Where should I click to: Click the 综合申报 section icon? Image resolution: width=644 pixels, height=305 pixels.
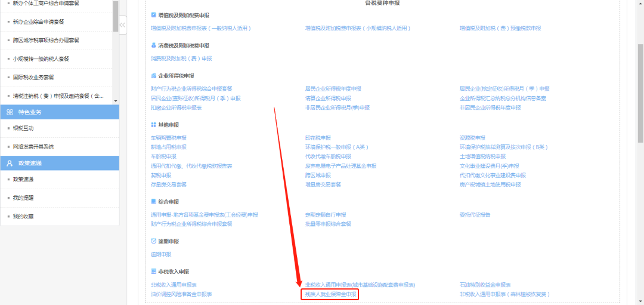(x=154, y=202)
